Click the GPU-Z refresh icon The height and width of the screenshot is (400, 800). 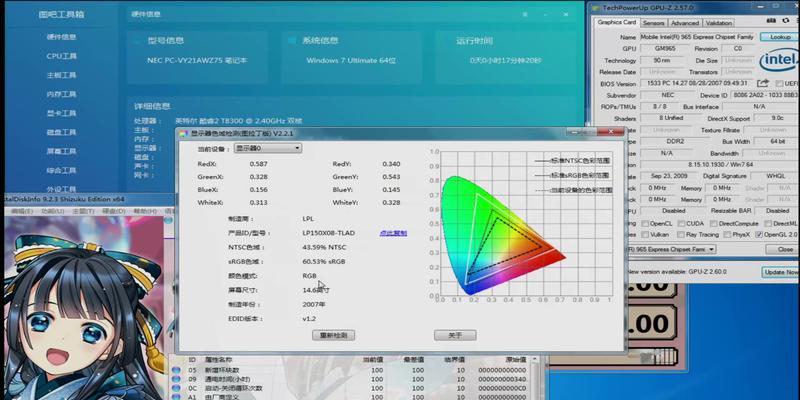(785, 21)
